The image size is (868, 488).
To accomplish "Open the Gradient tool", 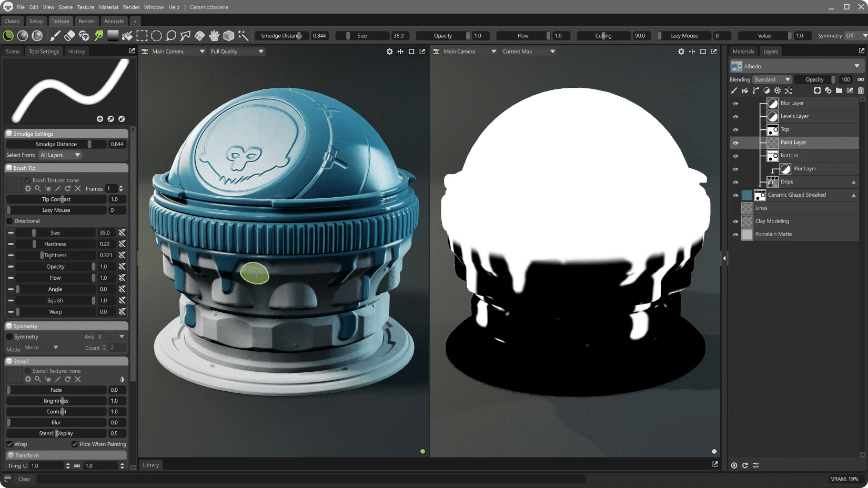I will coord(113,35).
